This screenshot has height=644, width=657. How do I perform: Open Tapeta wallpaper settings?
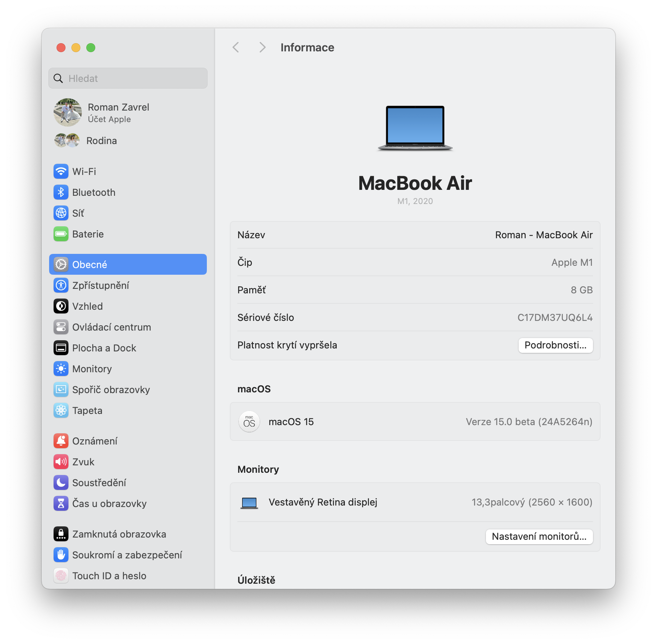(87, 410)
